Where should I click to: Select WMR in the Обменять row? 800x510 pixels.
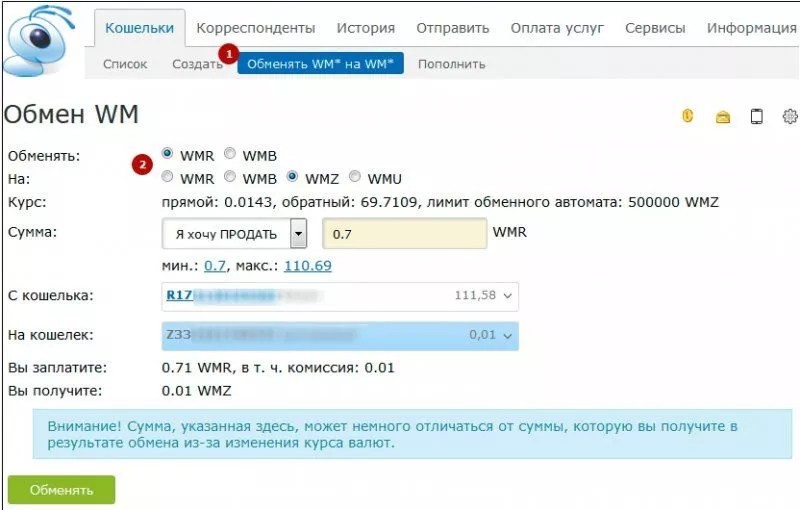(167, 153)
